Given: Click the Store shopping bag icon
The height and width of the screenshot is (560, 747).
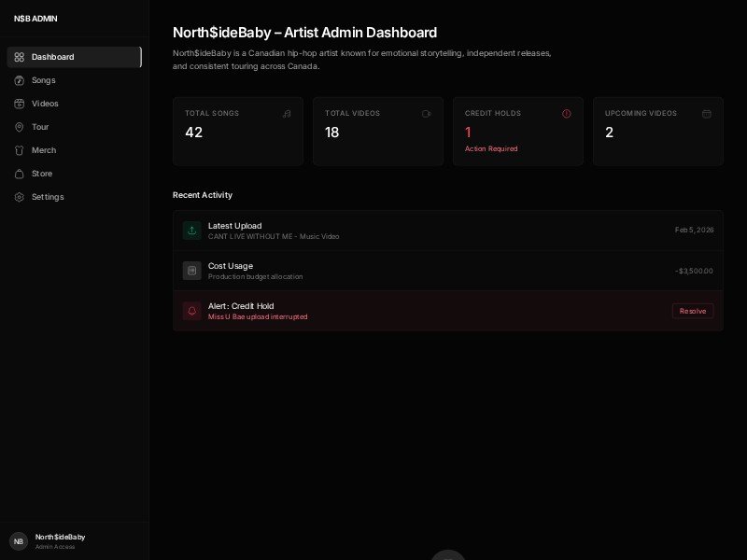Looking at the screenshot, I should (20, 174).
